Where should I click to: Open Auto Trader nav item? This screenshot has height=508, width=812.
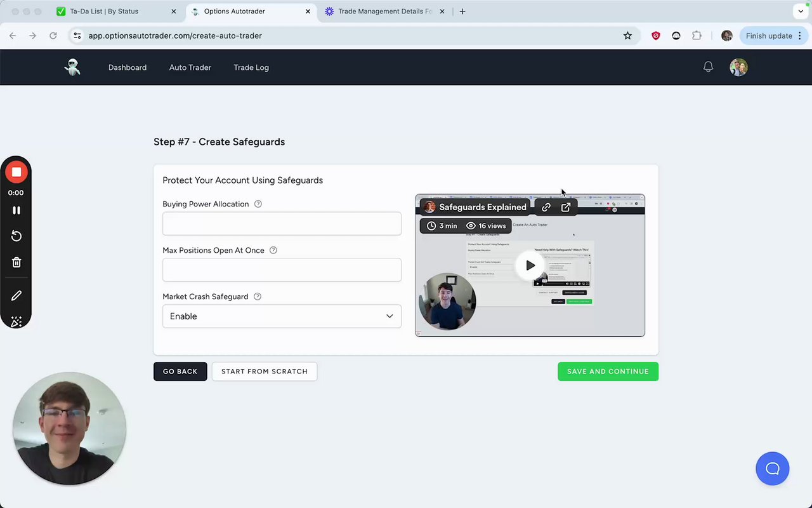(x=190, y=67)
